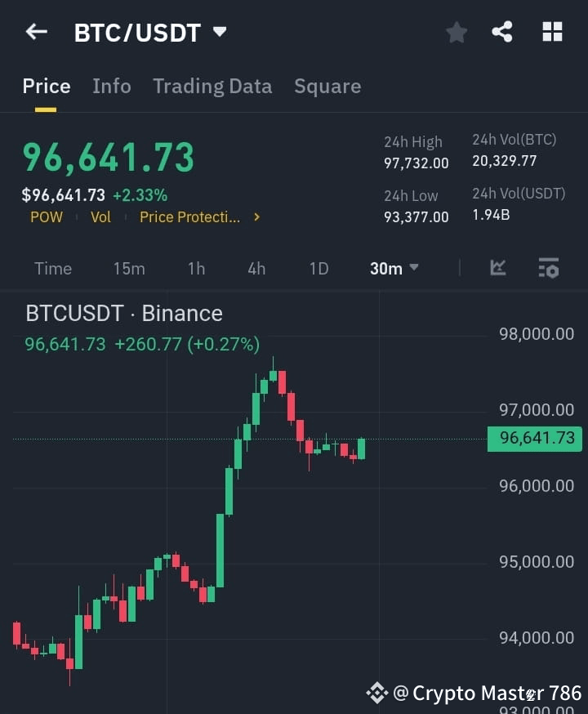Enable the 4h timeframe

coord(256,268)
